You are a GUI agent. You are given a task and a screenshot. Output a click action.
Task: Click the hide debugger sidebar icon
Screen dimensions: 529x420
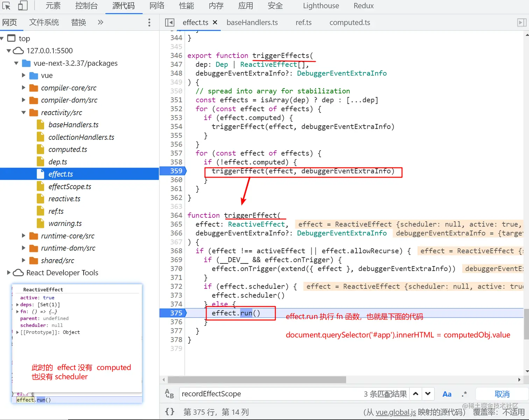pyautogui.click(x=522, y=22)
